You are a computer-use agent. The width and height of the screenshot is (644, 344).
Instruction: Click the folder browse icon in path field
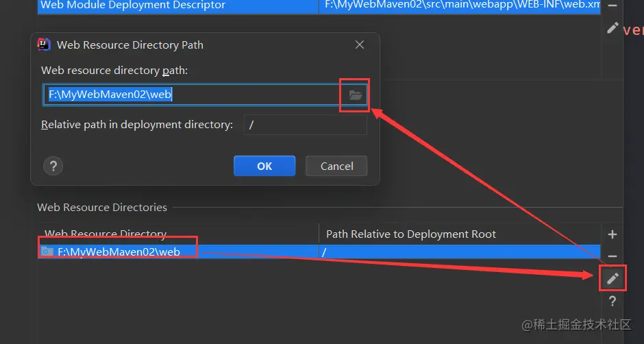click(x=356, y=95)
